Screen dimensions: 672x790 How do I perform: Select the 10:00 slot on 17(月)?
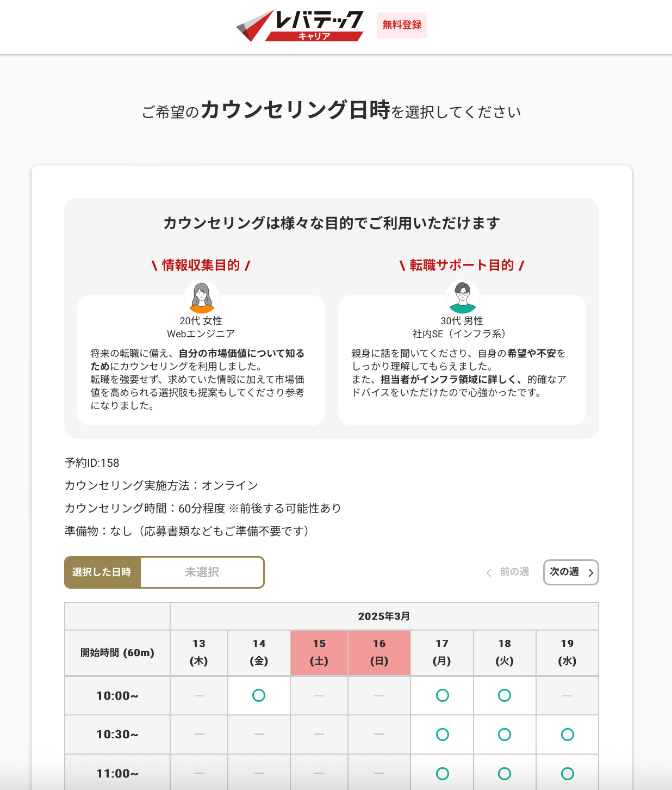coord(442,695)
